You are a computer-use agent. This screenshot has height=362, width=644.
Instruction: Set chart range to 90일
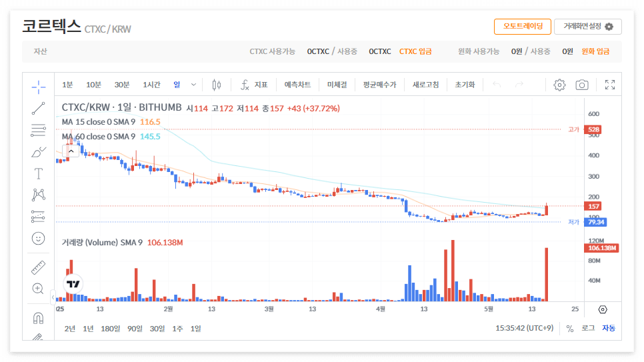point(135,329)
